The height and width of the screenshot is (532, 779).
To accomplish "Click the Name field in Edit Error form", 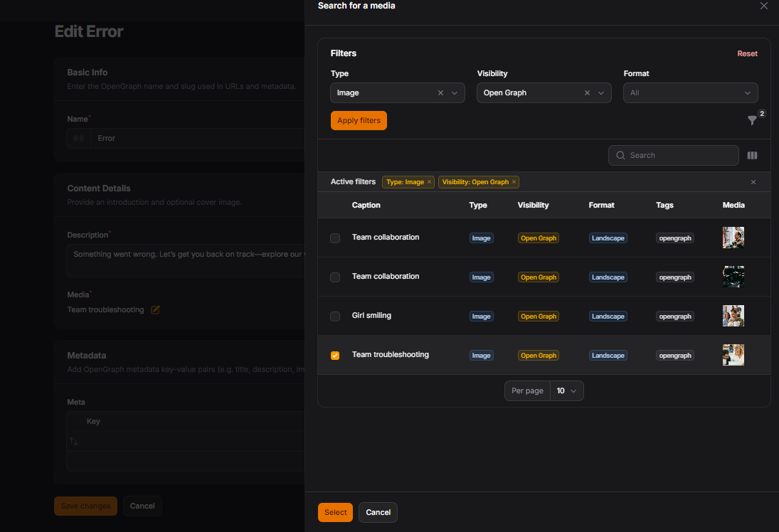I will click(197, 139).
